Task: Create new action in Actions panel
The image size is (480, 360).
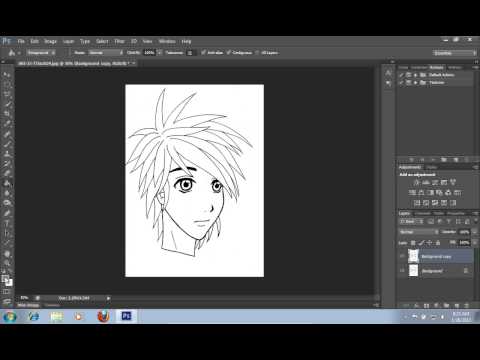Action: click(x=456, y=160)
